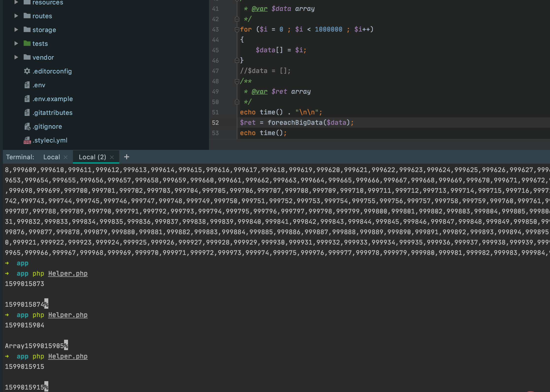Click line number 45 in the gutter
This screenshot has width=550, height=392.
coord(215,50)
